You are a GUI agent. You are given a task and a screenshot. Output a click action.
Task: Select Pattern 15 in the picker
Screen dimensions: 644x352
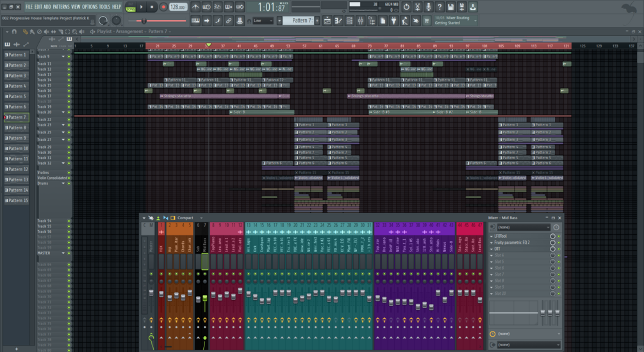pyautogui.click(x=17, y=201)
